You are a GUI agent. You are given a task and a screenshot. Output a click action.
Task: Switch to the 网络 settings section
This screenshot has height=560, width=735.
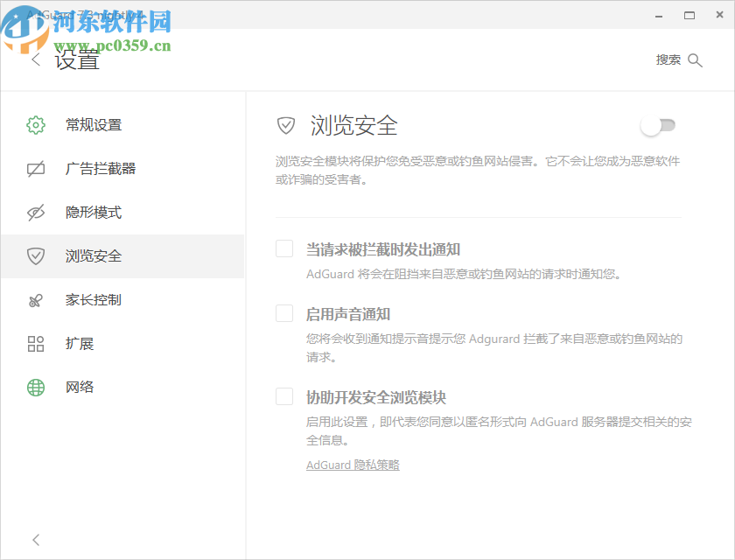(80, 387)
